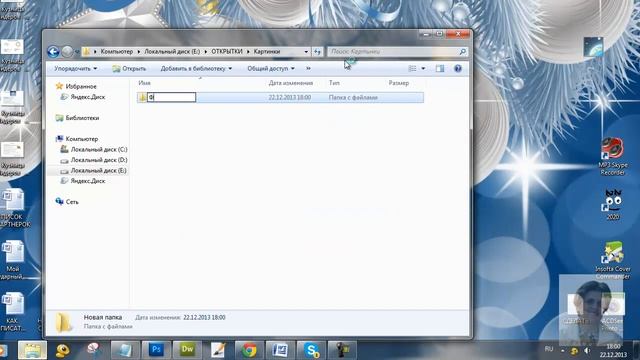640x360 pixels.
Task: Click the new folder's icon in list
Action: pyautogui.click(x=142, y=97)
